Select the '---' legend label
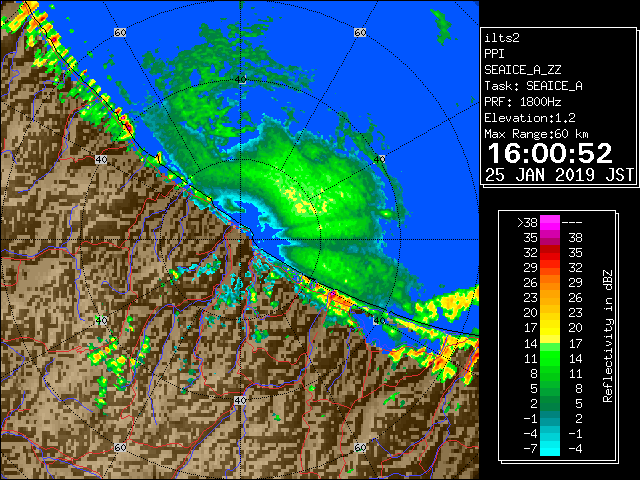The width and height of the screenshot is (640, 480). pyautogui.click(x=572, y=223)
